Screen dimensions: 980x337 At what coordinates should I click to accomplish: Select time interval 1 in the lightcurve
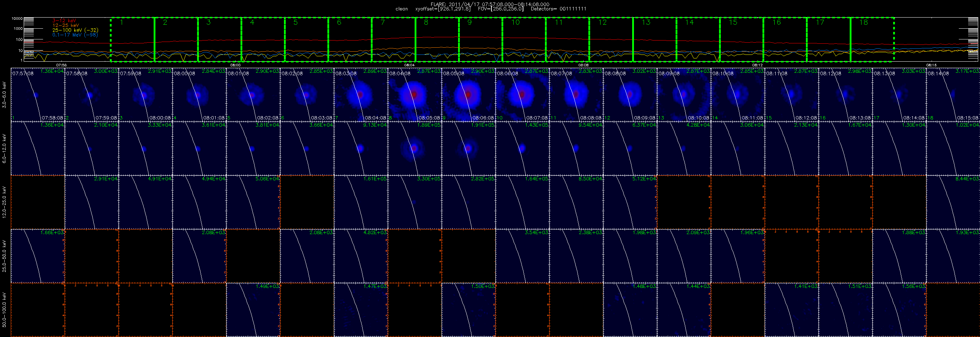(x=132, y=39)
